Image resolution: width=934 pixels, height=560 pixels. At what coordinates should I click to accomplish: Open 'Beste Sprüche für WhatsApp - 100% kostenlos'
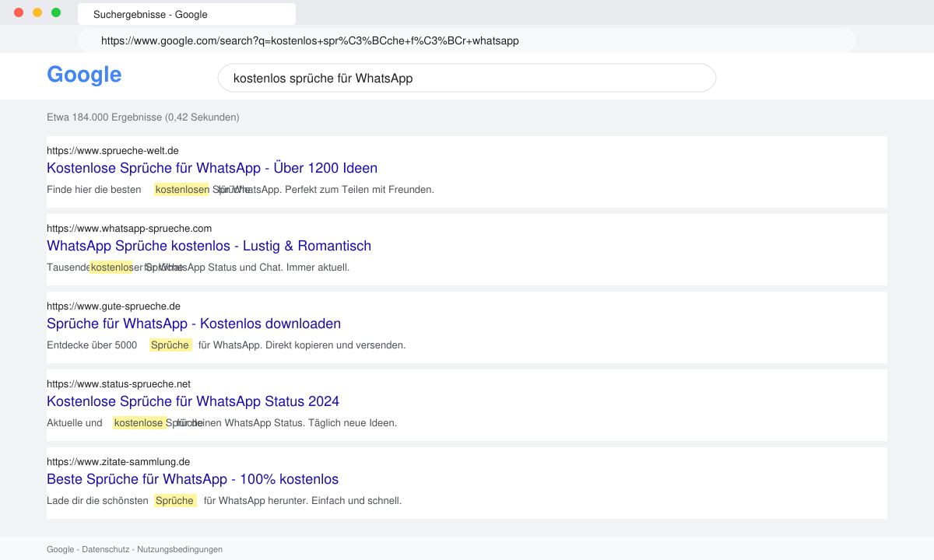(x=192, y=479)
